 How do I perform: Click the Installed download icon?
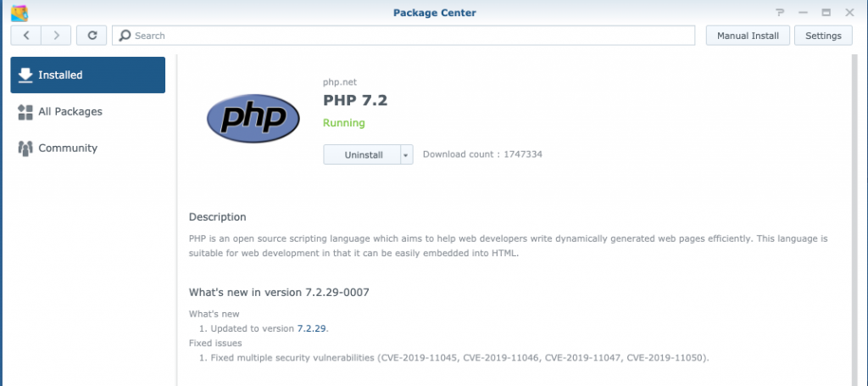click(x=25, y=75)
